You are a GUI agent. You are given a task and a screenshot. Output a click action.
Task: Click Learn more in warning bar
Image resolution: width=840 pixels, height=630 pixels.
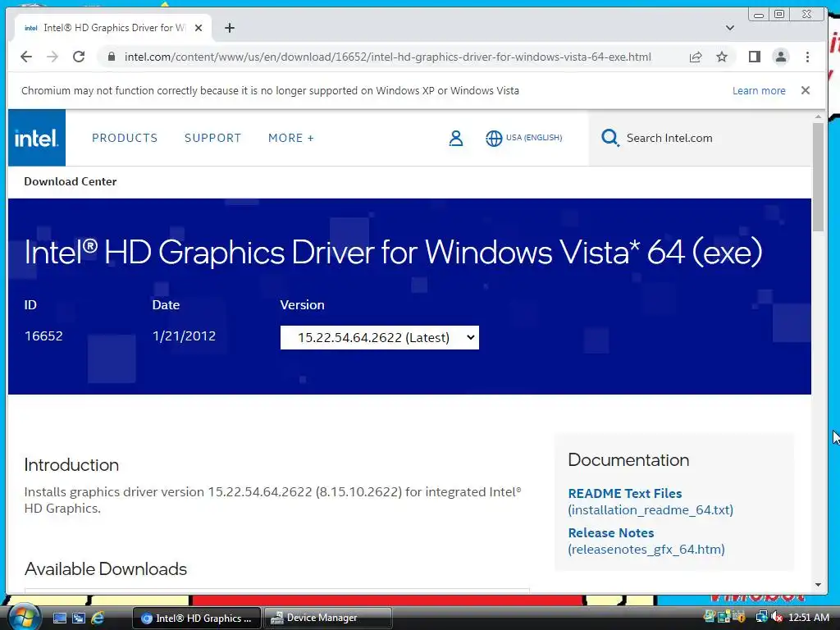click(759, 90)
